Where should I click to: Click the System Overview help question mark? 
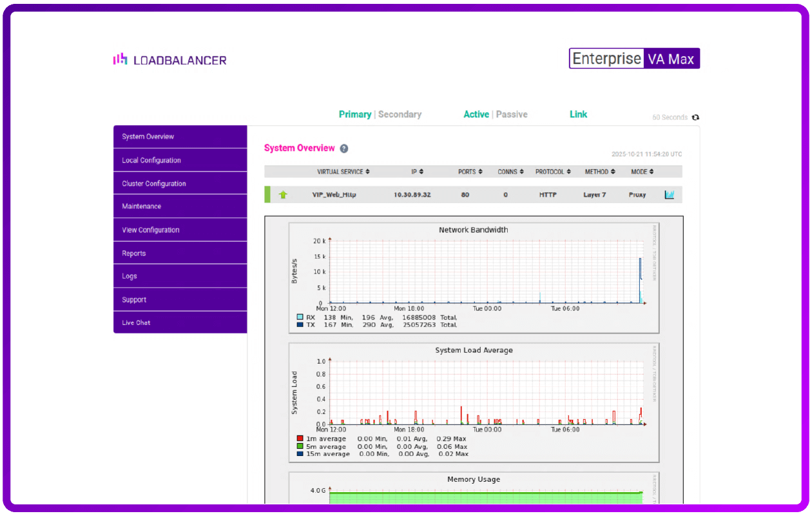click(x=344, y=148)
